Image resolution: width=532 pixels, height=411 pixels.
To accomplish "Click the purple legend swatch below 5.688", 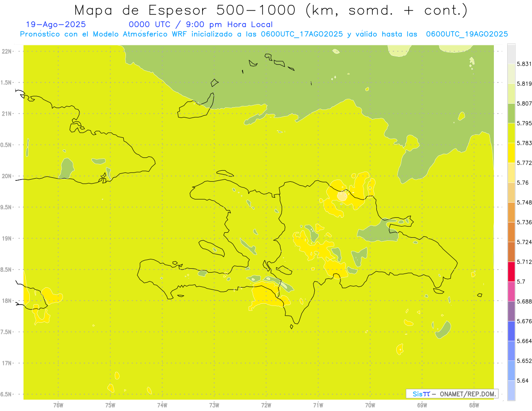I will pyautogui.click(x=511, y=311).
